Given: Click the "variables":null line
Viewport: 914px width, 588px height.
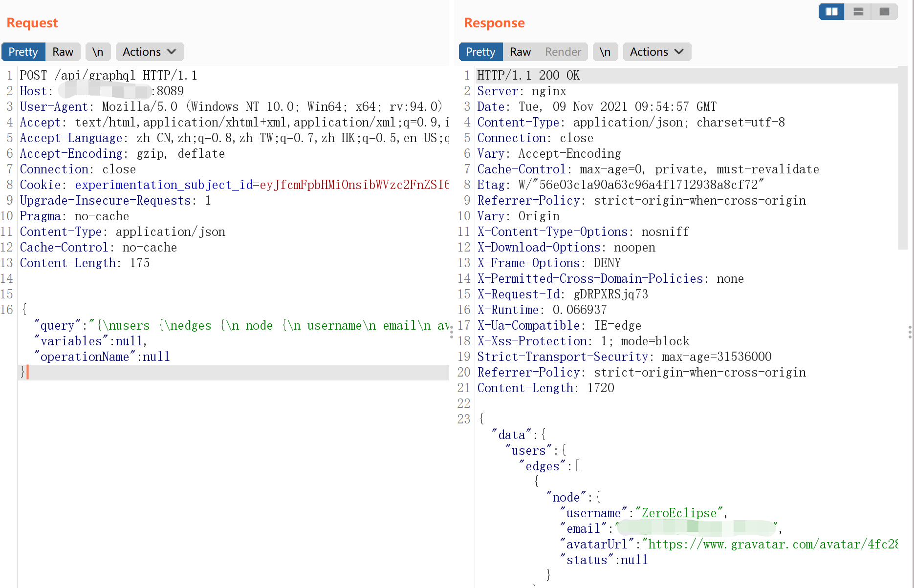Looking at the screenshot, I should click(90, 341).
